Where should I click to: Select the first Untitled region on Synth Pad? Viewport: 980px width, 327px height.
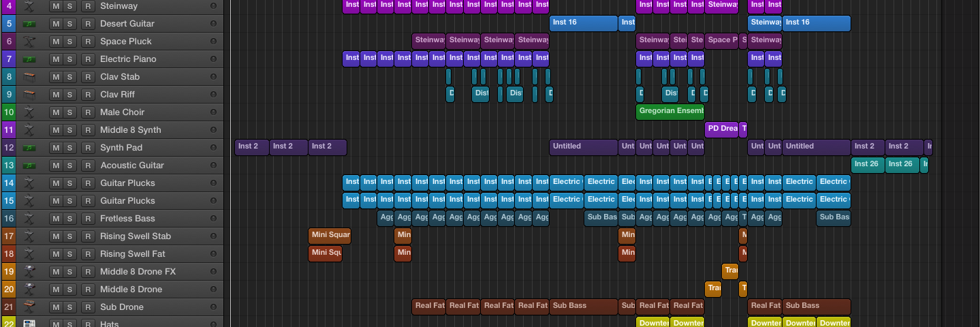click(584, 147)
